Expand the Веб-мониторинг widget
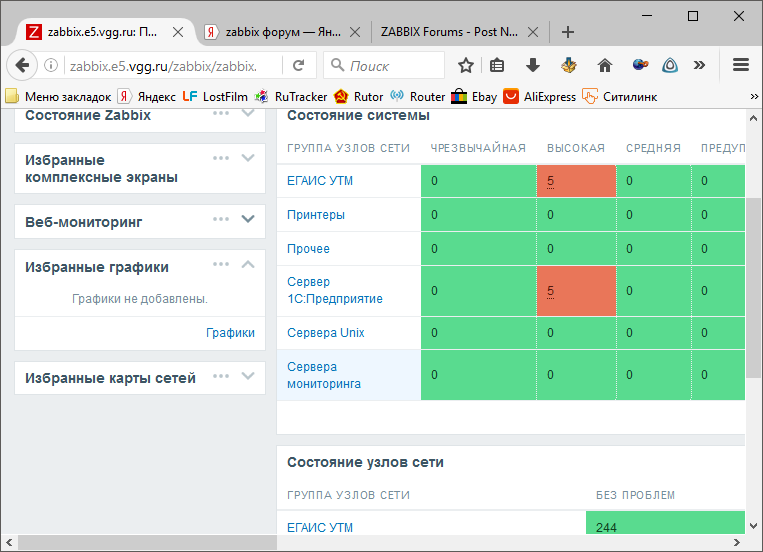 pyautogui.click(x=249, y=219)
